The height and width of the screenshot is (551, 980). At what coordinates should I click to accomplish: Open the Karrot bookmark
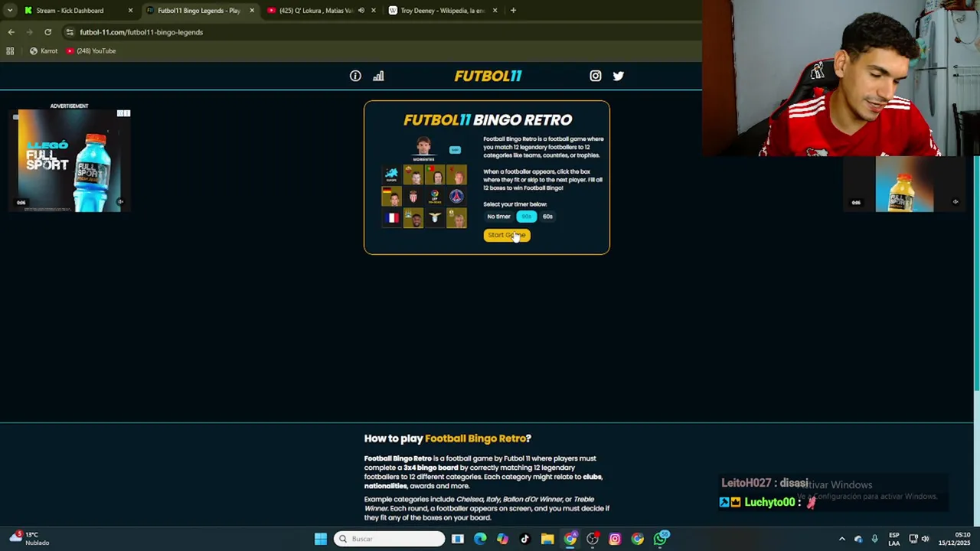[44, 51]
